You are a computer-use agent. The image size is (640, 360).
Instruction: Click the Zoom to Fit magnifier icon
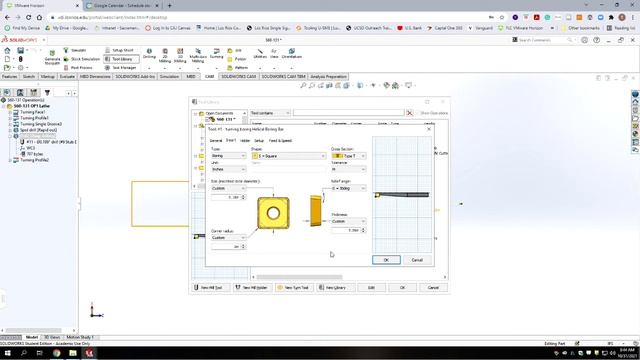click(x=303, y=85)
